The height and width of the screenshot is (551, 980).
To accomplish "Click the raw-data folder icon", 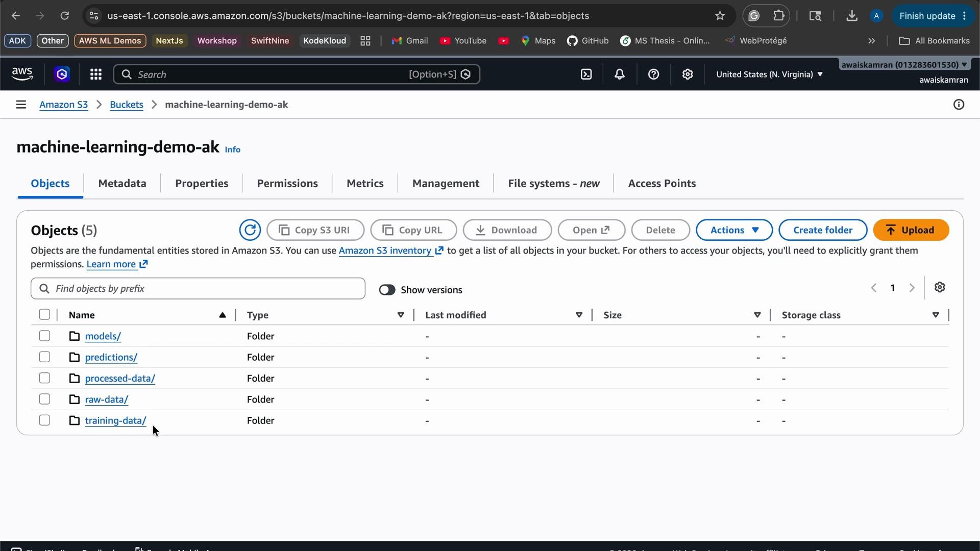I will [75, 399].
